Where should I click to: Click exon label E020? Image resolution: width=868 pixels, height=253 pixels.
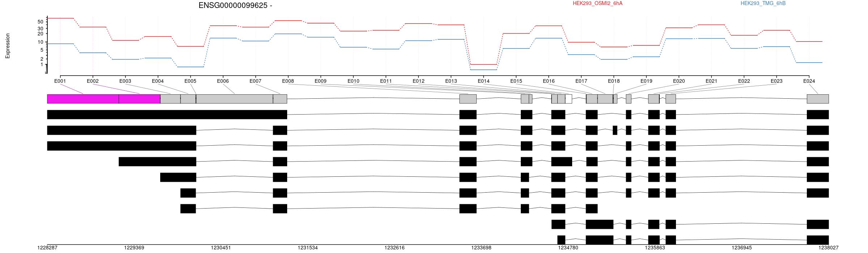point(679,81)
